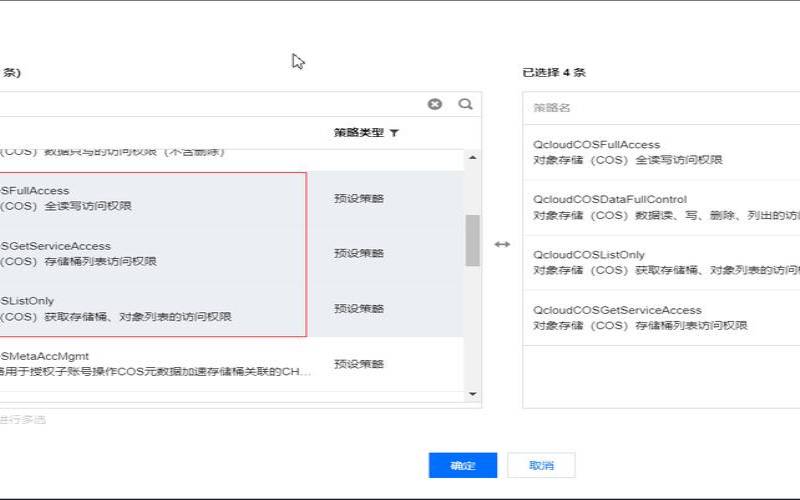Click 预设策略 type in SListOnly row
Viewport: 800px width, 500px height.
click(359, 309)
